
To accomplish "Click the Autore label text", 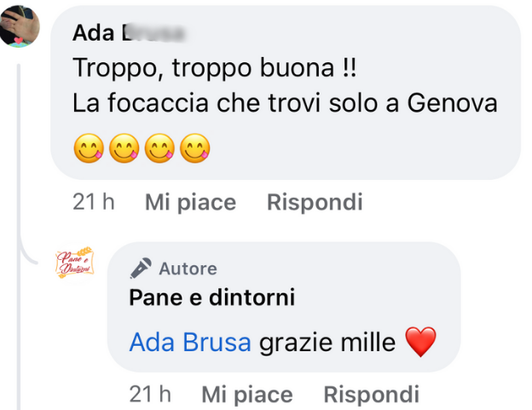I will (x=188, y=269).
